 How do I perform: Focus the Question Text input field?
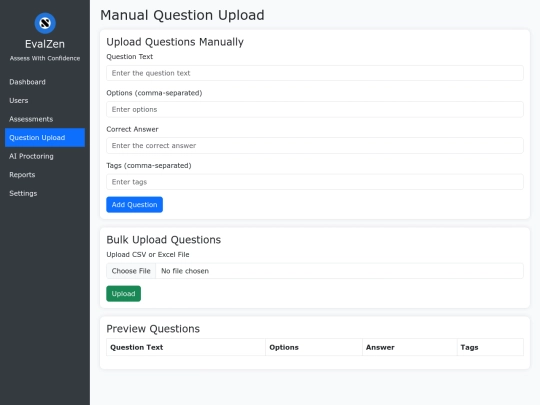(315, 73)
